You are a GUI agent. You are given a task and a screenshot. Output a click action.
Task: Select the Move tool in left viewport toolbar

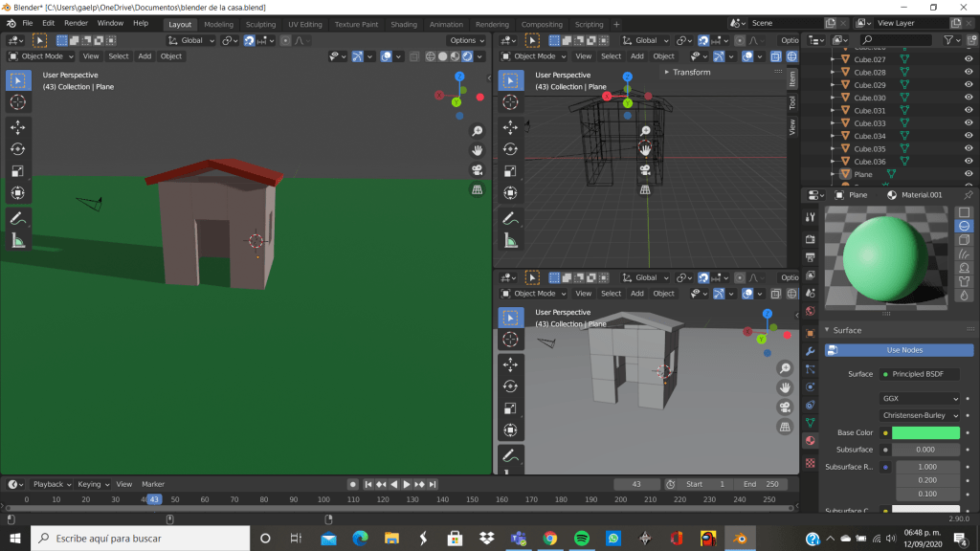click(x=18, y=126)
